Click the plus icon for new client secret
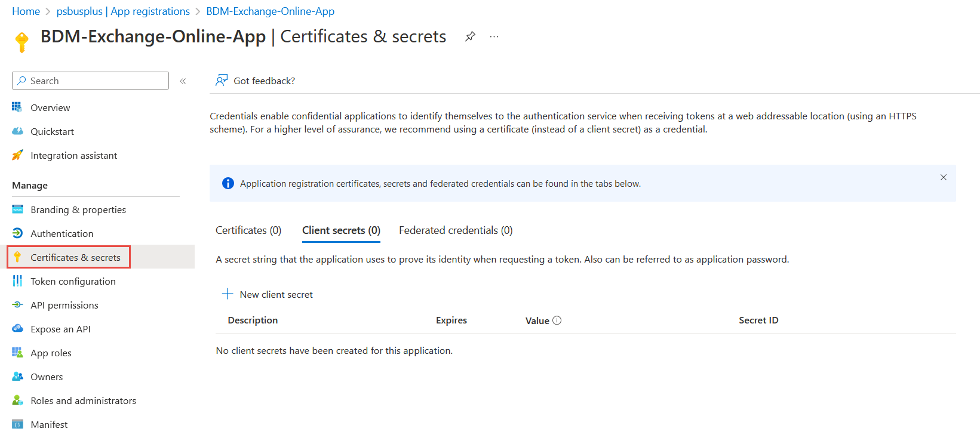This screenshot has height=444, width=980. [x=228, y=294]
